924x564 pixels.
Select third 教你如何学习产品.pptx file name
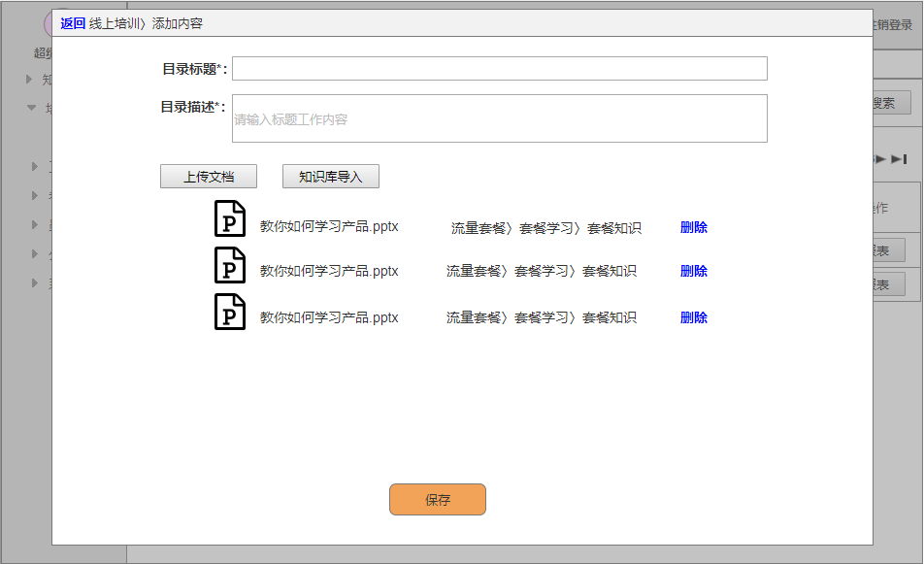[x=329, y=317]
